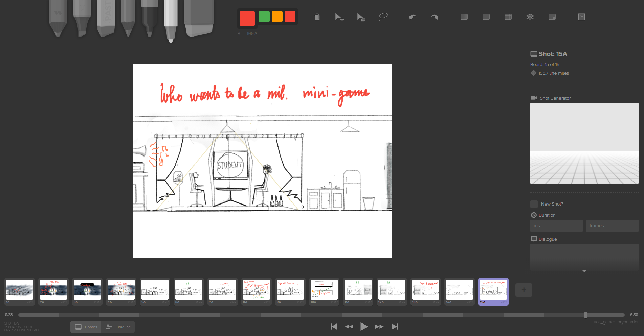644x336 pixels.
Task: Click the Shot Generator camera icon
Action: click(x=534, y=98)
